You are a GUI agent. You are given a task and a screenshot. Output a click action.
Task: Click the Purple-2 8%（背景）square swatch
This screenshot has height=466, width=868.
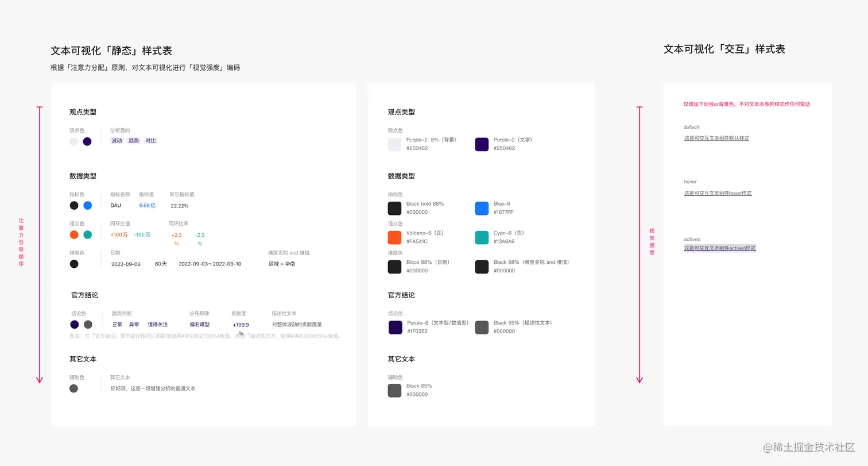click(394, 144)
